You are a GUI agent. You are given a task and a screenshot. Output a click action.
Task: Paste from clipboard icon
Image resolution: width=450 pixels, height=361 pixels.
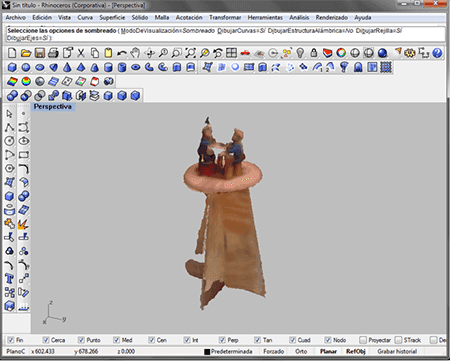tap(108, 53)
